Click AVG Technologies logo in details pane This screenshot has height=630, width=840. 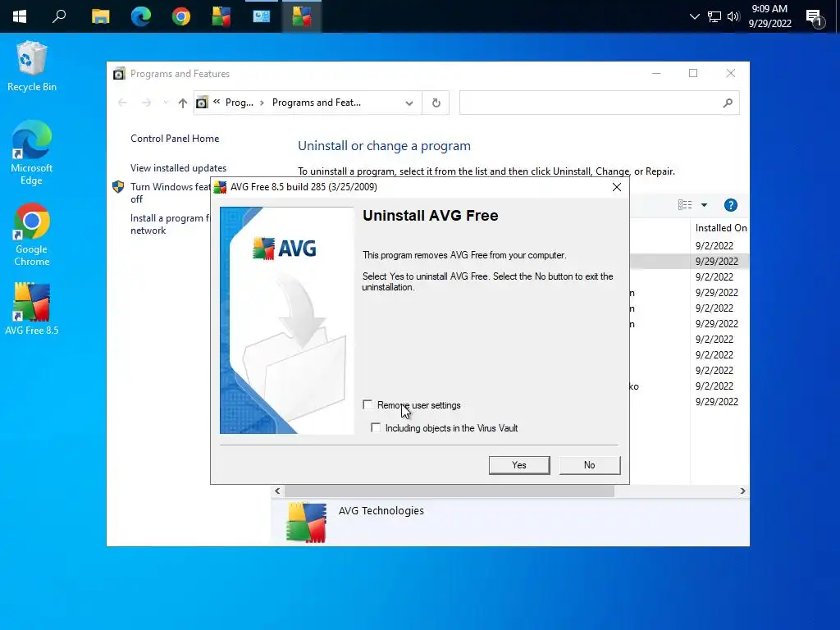click(x=306, y=523)
